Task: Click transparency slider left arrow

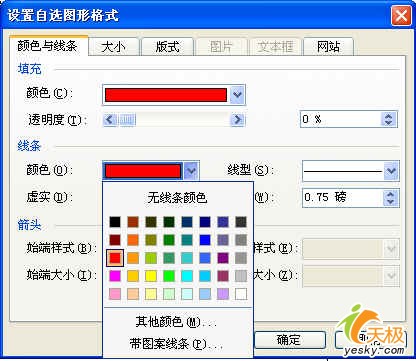Action: 110,120
